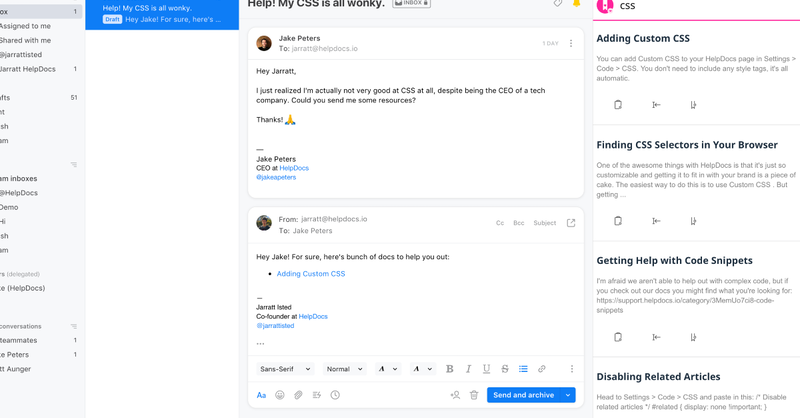Open the text color picker
This screenshot has height=418, width=800.
coord(387,368)
